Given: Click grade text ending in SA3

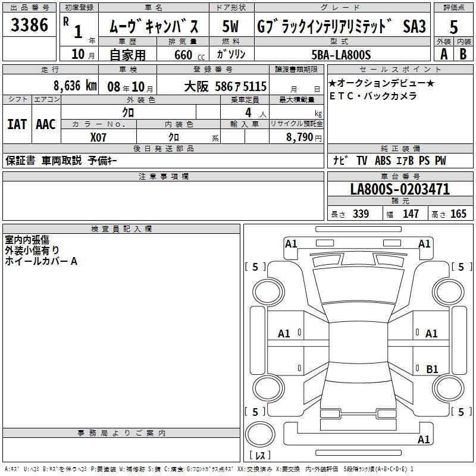Looking at the screenshot, I should (x=342, y=26).
